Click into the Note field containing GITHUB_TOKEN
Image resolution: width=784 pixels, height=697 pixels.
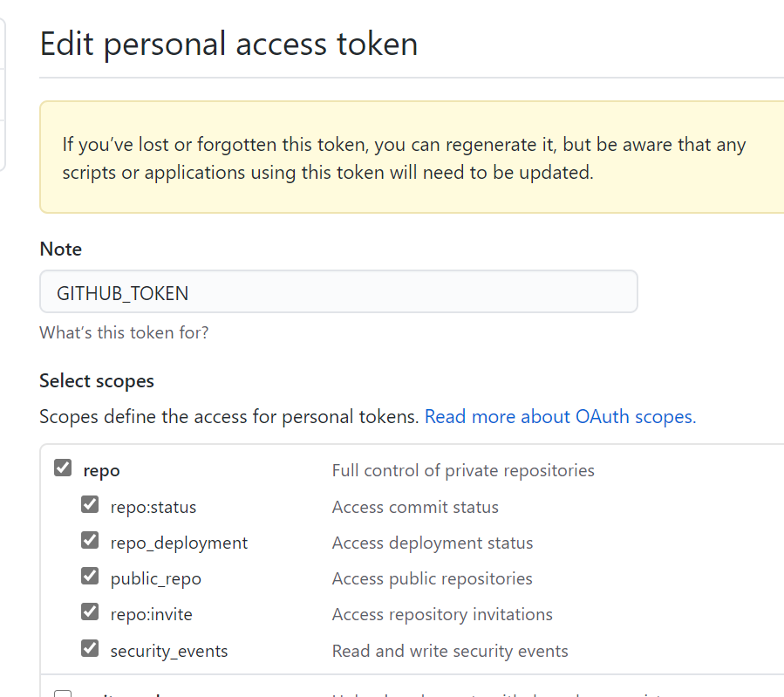338,292
